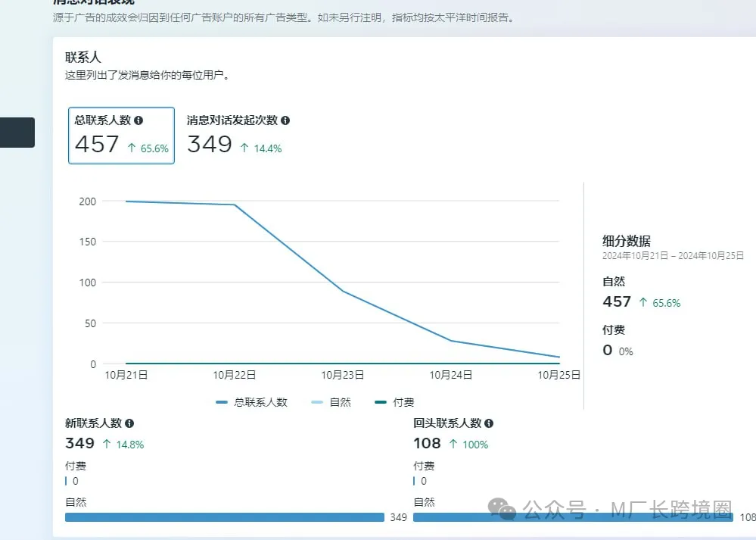Open info icon next to 消息对话发起次数
The height and width of the screenshot is (540, 756).
pos(285,120)
